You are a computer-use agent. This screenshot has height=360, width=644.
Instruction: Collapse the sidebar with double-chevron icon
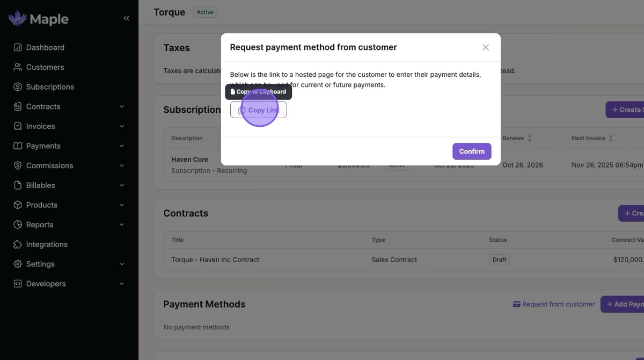(126, 18)
